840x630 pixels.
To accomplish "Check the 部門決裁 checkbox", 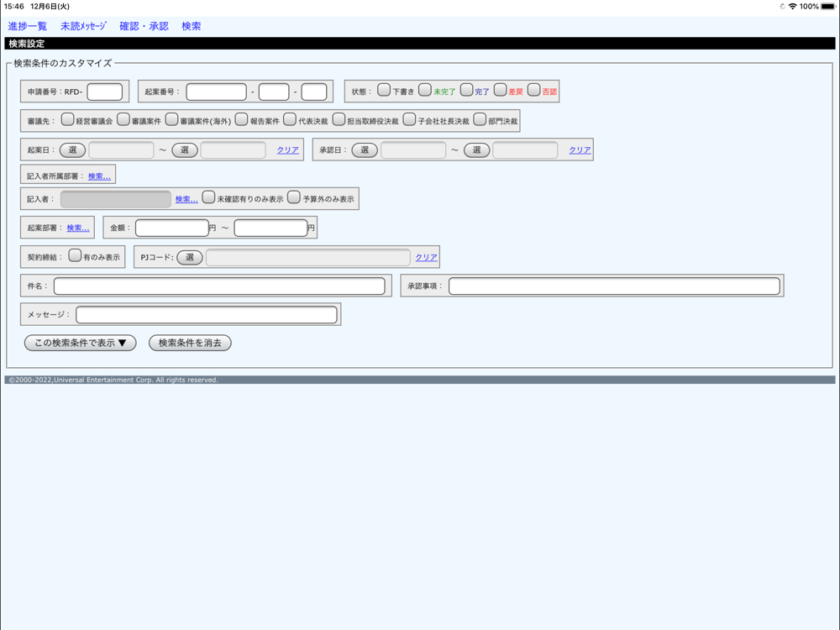I will [x=480, y=119].
